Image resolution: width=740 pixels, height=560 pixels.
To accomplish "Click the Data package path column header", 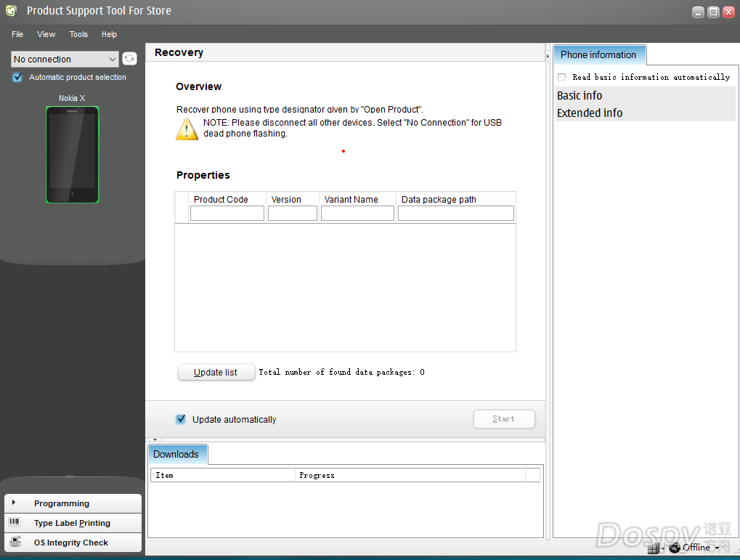I will coord(439,199).
